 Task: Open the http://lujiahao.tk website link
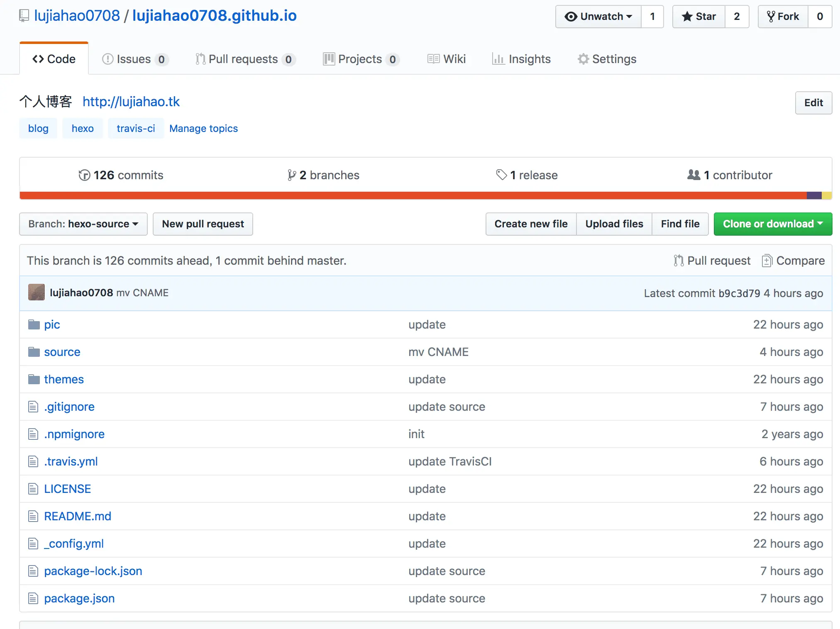click(131, 102)
